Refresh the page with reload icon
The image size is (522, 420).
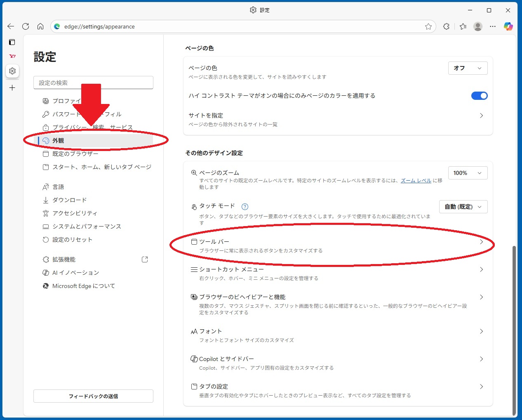coord(26,26)
